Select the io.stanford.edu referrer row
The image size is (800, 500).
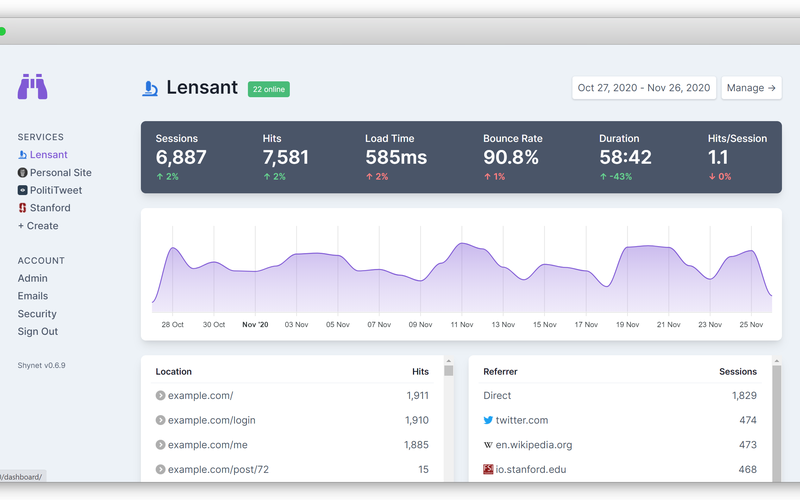tap(620, 469)
